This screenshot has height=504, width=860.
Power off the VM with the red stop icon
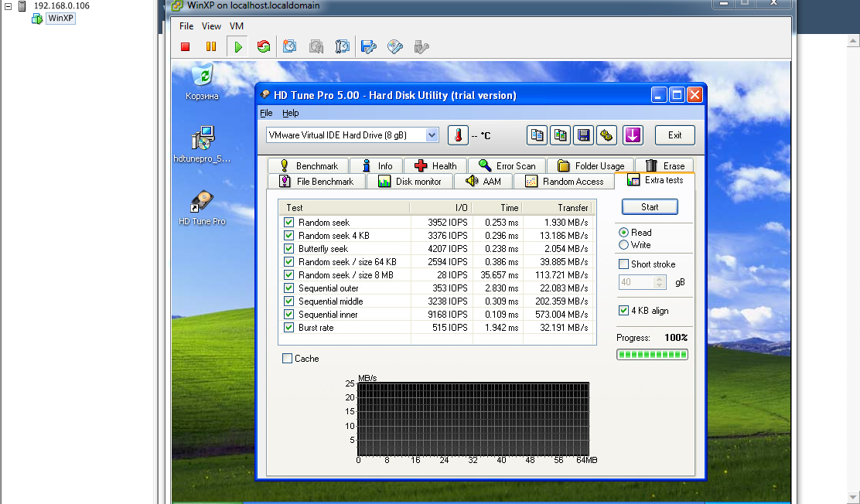point(186,46)
